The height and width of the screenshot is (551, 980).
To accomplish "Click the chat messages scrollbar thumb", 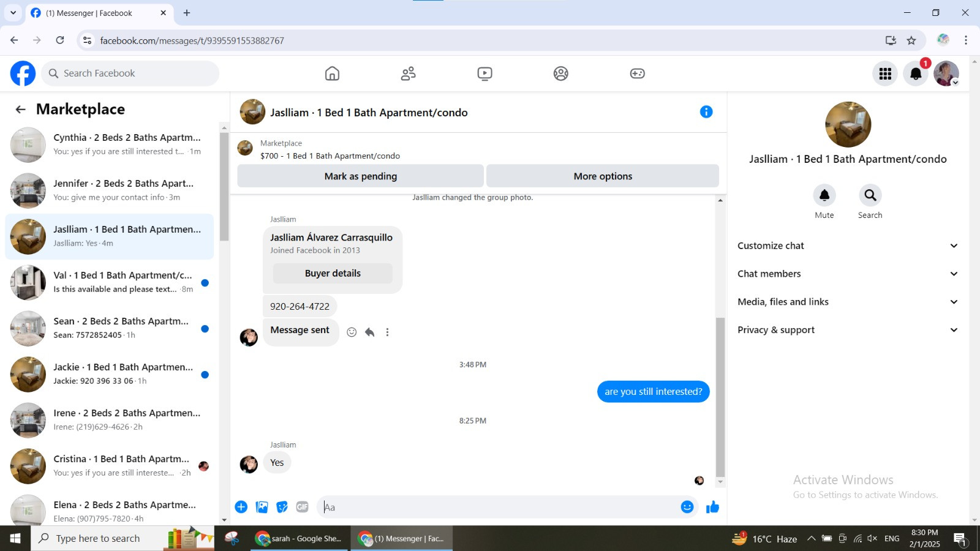I will pos(720,397).
